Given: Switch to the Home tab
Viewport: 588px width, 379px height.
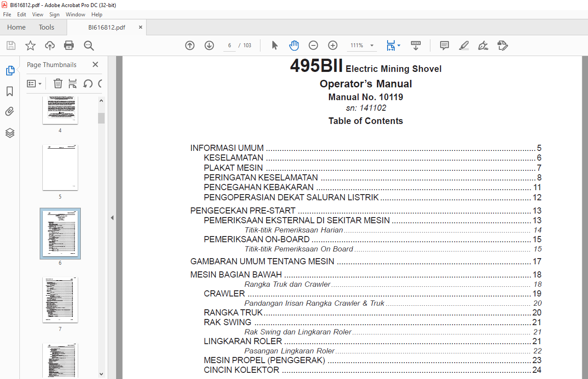Looking at the screenshot, I should 16,27.
